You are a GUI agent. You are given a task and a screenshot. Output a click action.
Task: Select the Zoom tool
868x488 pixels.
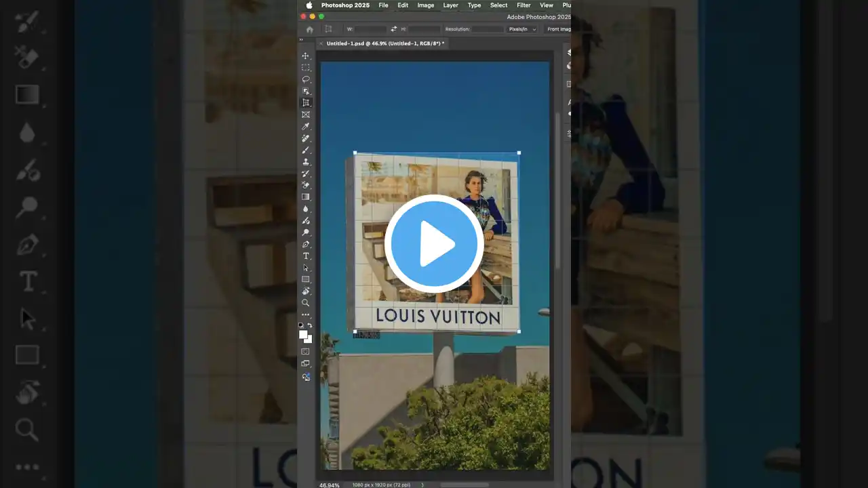pyautogui.click(x=306, y=303)
